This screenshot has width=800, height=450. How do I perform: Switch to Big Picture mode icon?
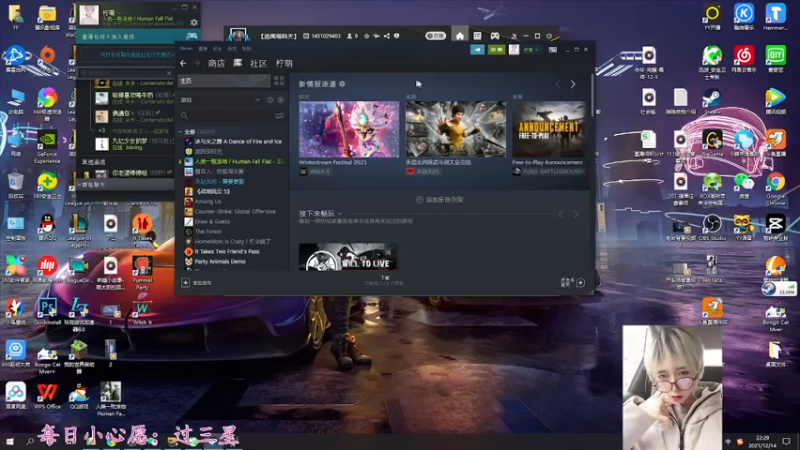[553, 49]
